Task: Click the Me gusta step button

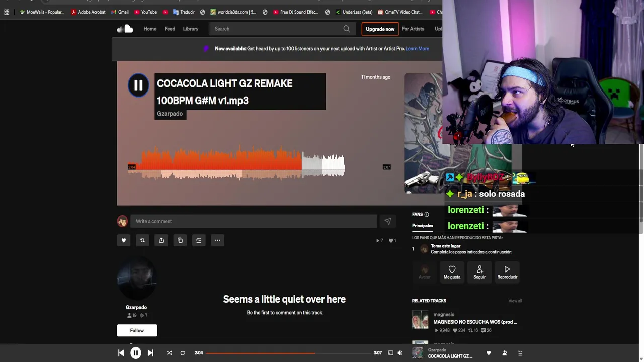Action: coord(452,272)
